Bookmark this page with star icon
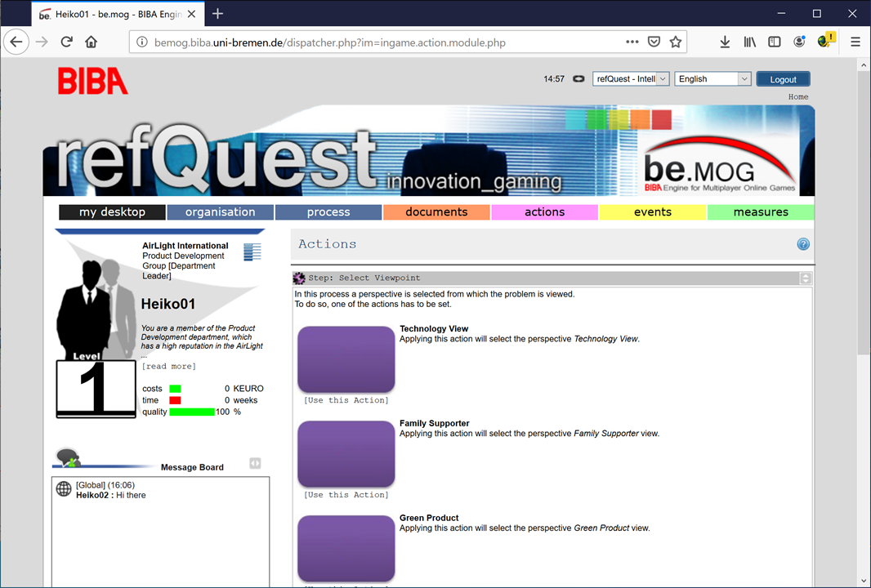Screen dimensions: 871x588 676,42
